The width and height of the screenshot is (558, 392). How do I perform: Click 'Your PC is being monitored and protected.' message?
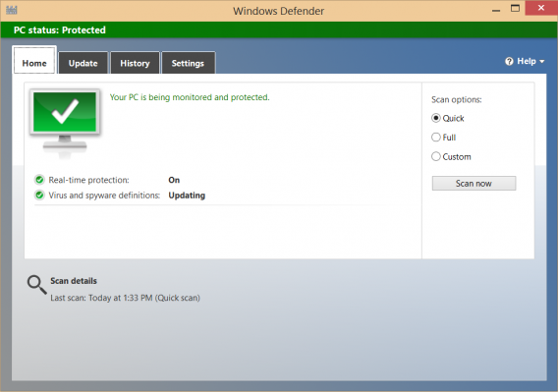(x=190, y=97)
